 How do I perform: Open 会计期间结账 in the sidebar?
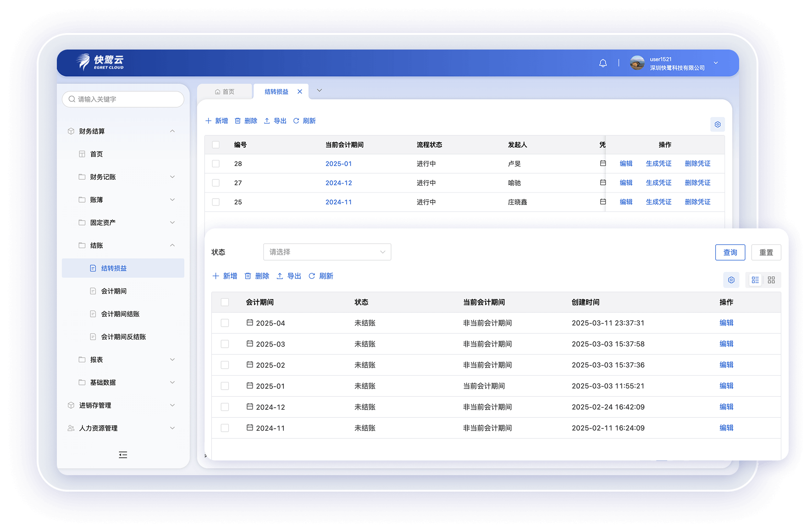pos(120,314)
